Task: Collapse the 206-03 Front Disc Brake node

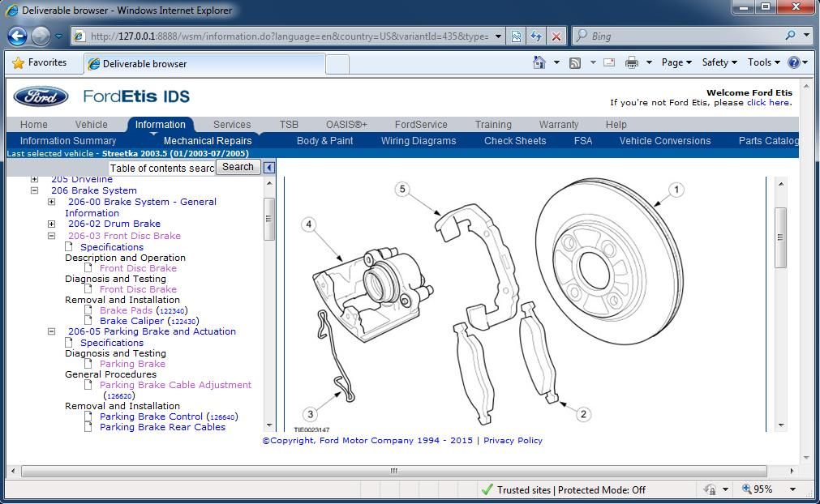Action: (52, 236)
